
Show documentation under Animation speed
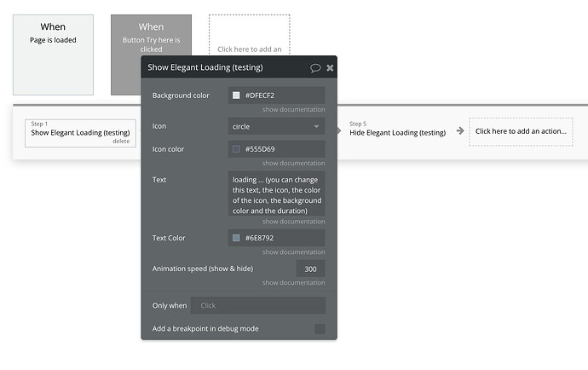tap(294, 282)
